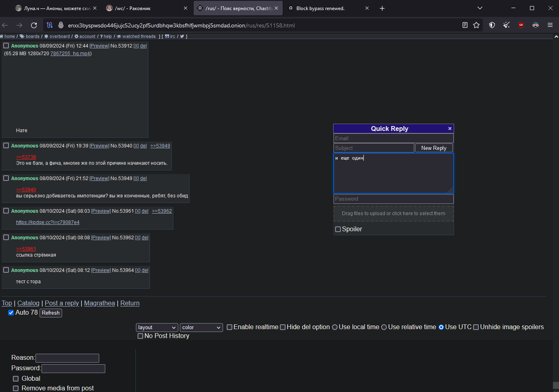559x392 pixels.
Task: Enable realtime checkbox
Action: pyautogui.click(x=229, y=327)
